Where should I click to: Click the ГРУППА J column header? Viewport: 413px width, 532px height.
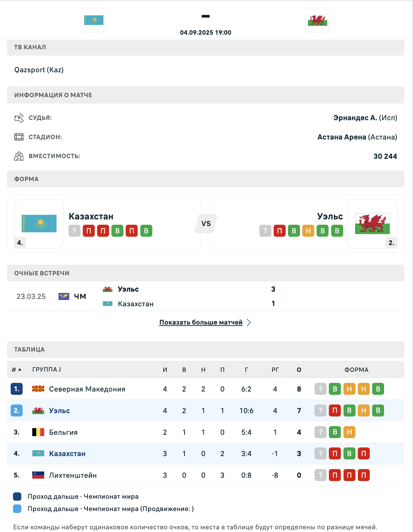pyautogui.click(x=47, y=370)
